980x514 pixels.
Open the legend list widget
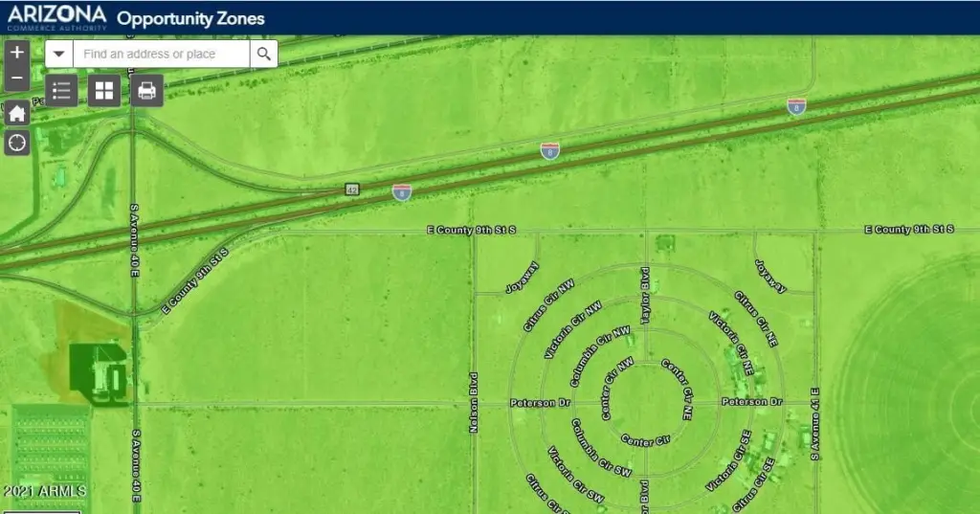pos(62,91)
